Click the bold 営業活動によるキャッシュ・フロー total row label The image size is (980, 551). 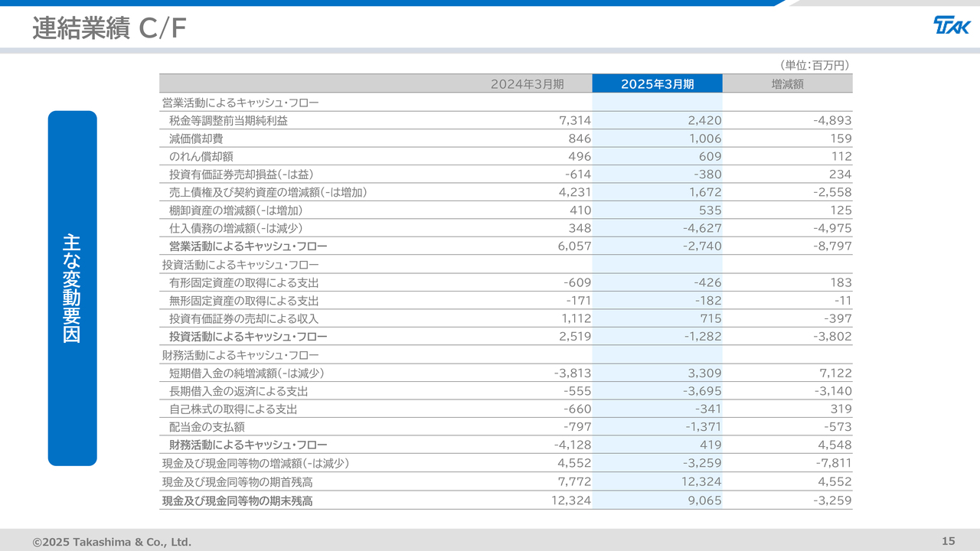pyautogui.click(x=248, y=246)
